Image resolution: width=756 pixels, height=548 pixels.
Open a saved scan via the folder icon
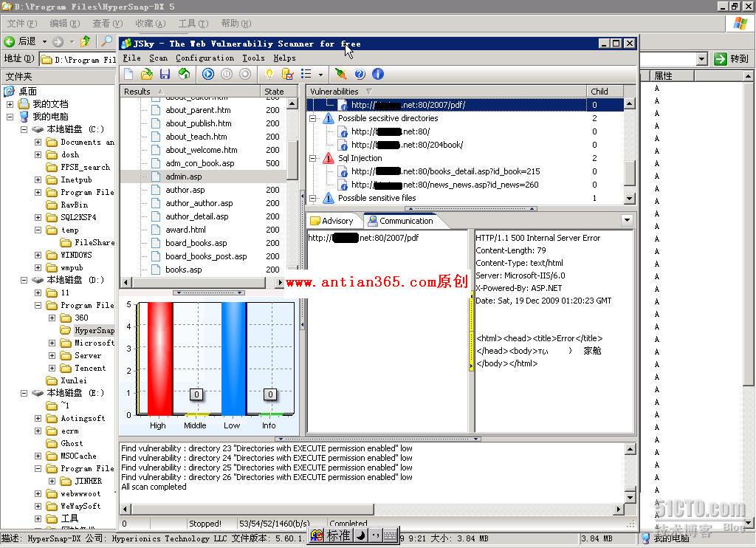click(x=147, y=74)
